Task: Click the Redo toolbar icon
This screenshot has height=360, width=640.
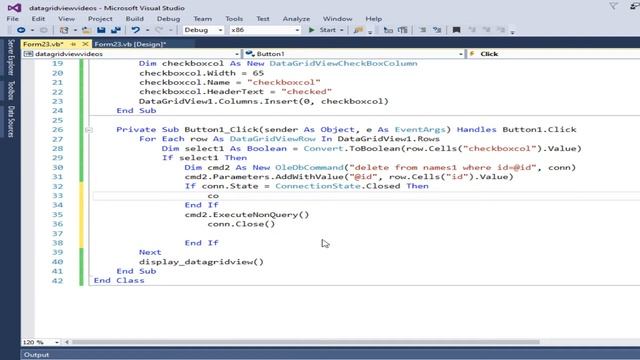Action: coord(159,30)
